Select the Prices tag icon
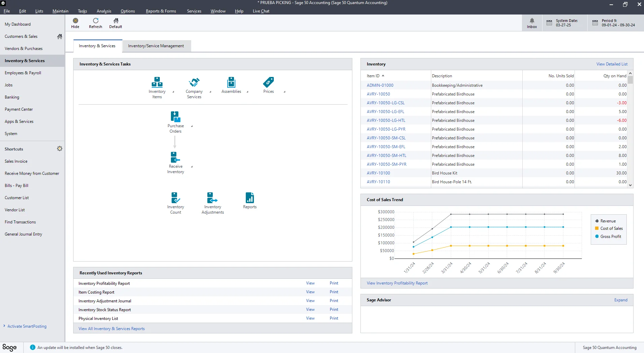Image resolution: width=644 pixels, height=353 pixels. 268,82
